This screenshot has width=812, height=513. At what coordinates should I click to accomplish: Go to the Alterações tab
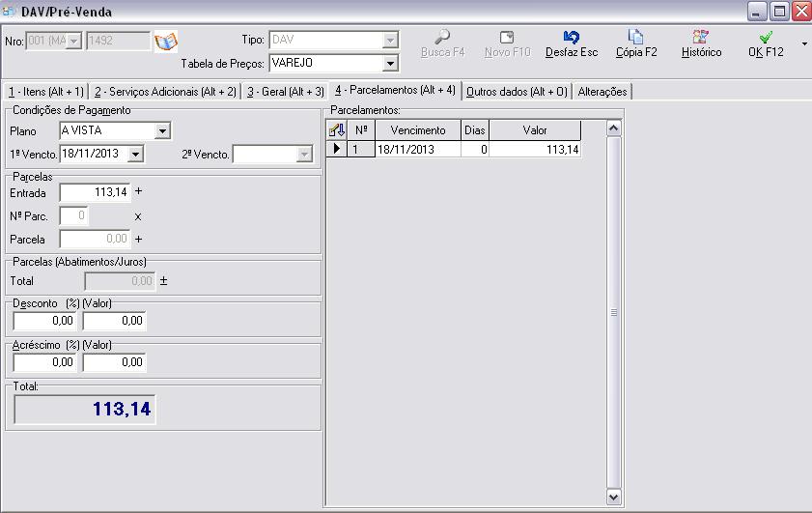(602, 92)
